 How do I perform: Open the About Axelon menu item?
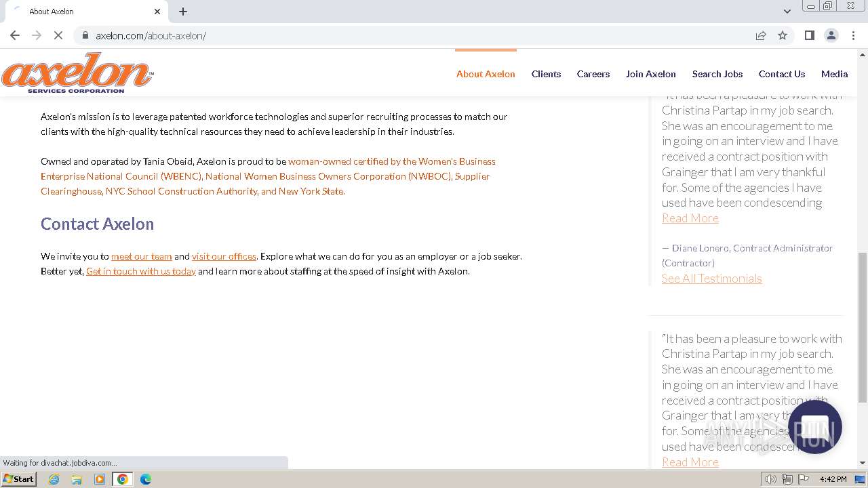[486, 74]
